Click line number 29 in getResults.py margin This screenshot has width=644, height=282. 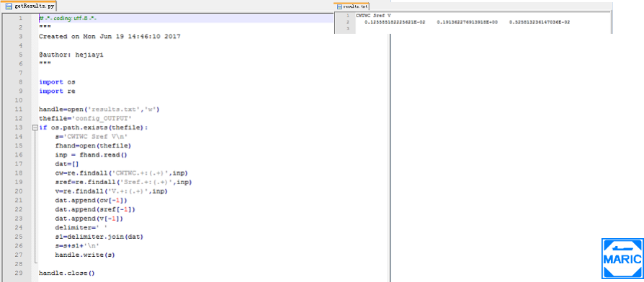[x=19, y=273]
